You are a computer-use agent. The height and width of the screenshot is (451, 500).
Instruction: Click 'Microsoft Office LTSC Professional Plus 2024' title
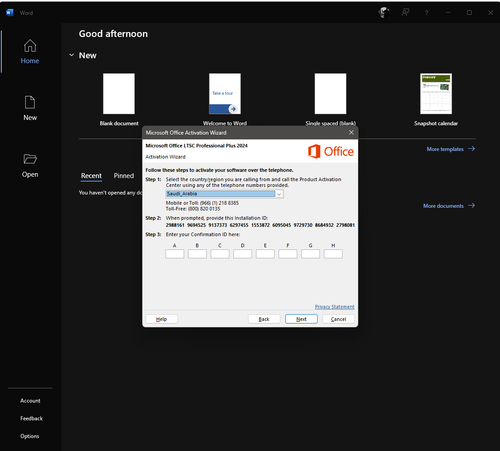click(x=197, y=146)
